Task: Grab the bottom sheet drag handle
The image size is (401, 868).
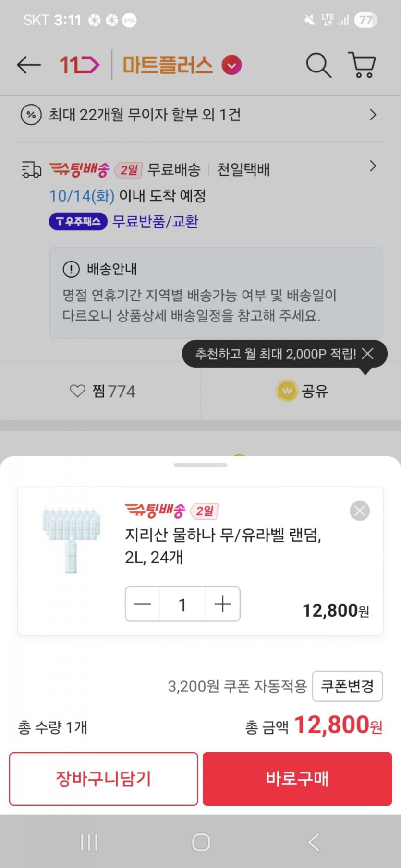Action: click(200, 465)
